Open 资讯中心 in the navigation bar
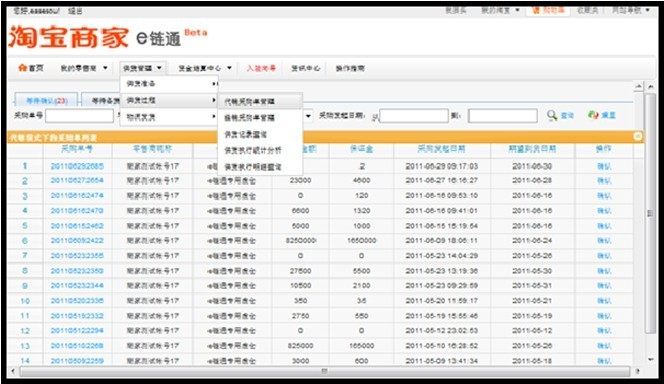This screenshot has height=384, width=664. coord(305,68)
